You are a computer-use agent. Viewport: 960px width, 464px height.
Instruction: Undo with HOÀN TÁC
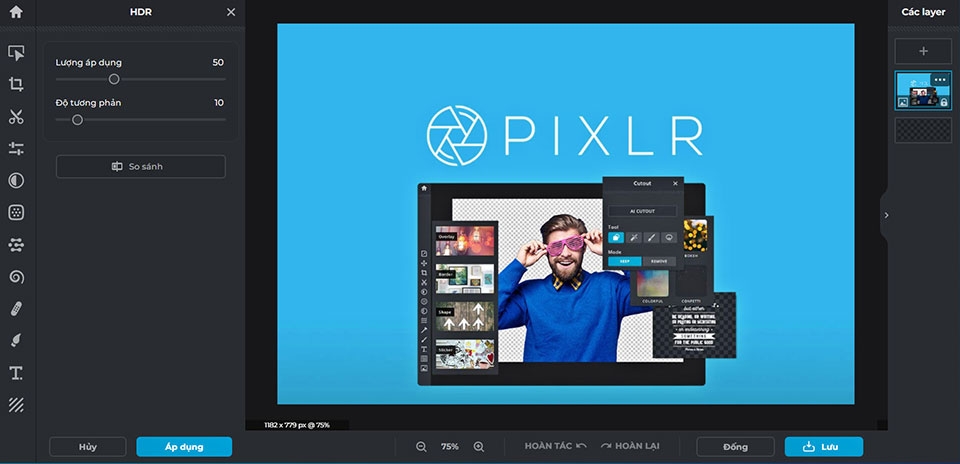555,446
